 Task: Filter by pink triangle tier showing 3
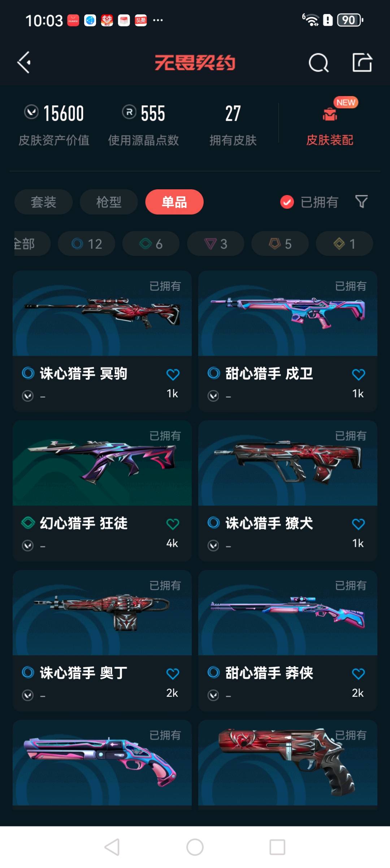click(216, 244)
